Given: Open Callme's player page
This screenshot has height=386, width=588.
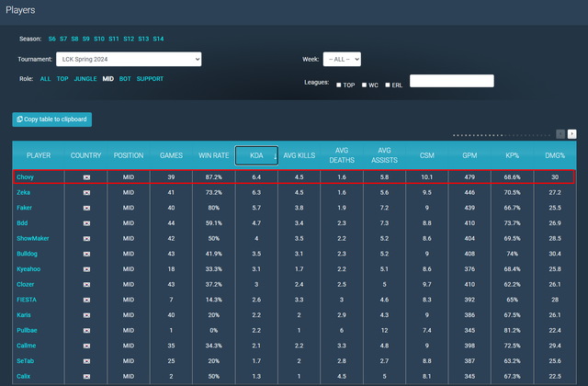Looking at the screenshot, I should click(27, 346).
